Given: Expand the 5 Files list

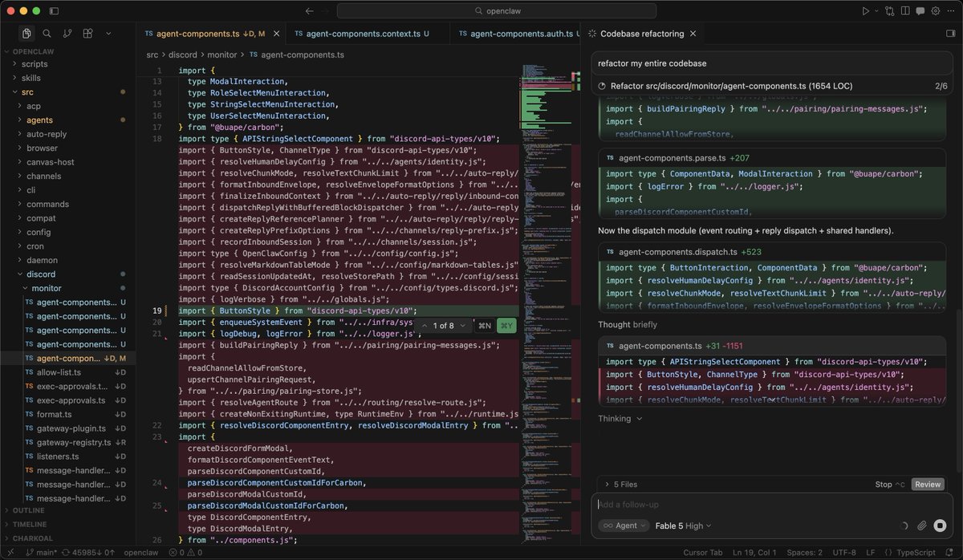Looking at the screenshot, I should pyautogui.click(x=620, y=485).
